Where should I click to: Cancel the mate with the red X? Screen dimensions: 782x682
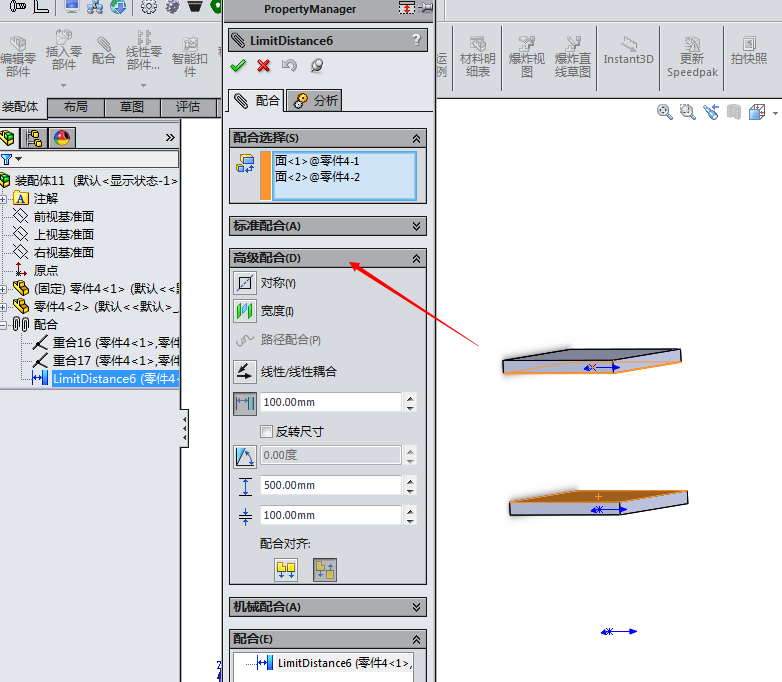pyautogui.click(x=263, y=66)
